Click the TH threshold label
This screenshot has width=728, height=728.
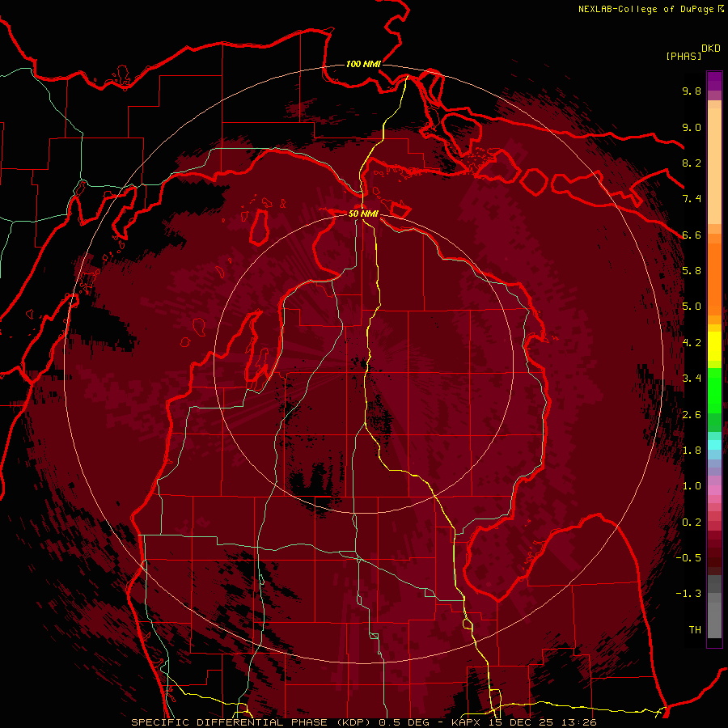[x=695, y=630]
